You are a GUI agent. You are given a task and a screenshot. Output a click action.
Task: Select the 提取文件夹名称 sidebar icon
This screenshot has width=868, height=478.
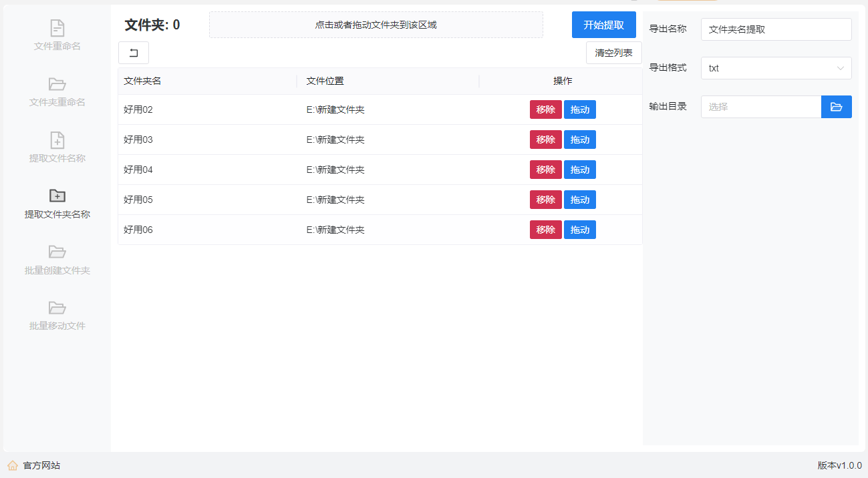click(x=57, y=196)
